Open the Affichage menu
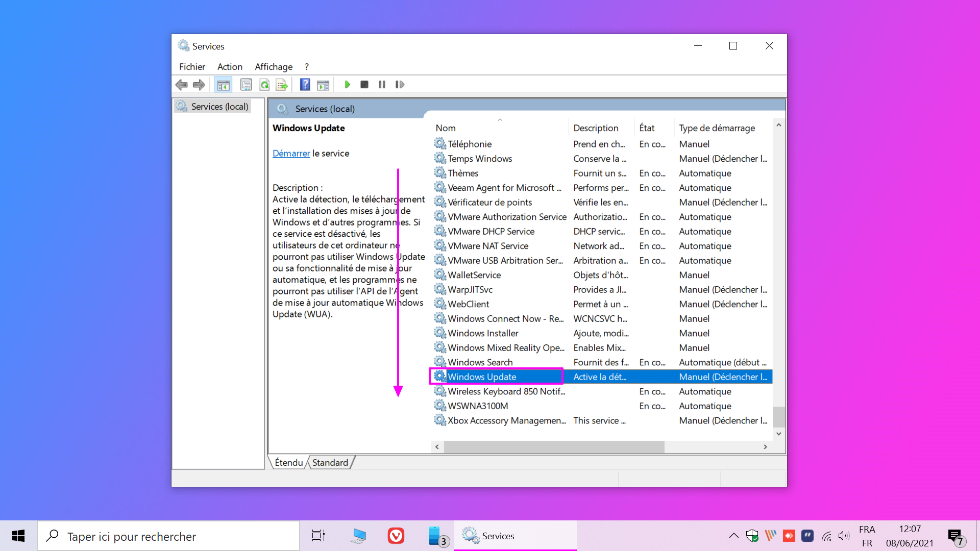This screenshot has height=551, width=980. (274, 67)
